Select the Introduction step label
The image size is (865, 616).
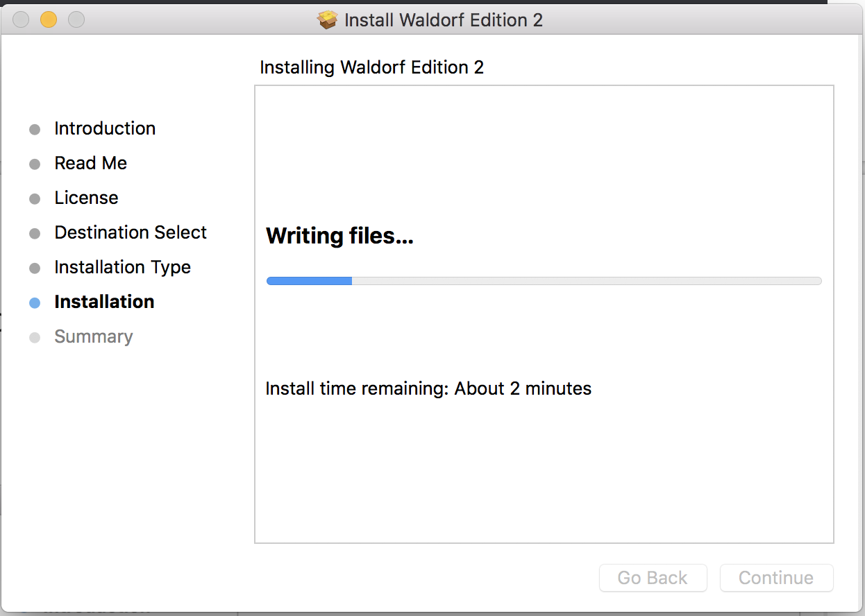[x=105, y=128]
